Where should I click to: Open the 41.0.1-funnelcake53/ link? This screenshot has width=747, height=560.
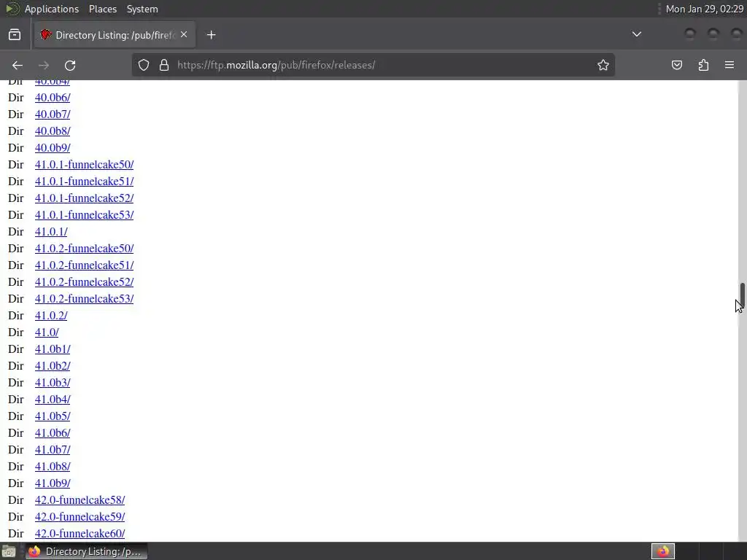pyautogui.click(x=85, y=215)
